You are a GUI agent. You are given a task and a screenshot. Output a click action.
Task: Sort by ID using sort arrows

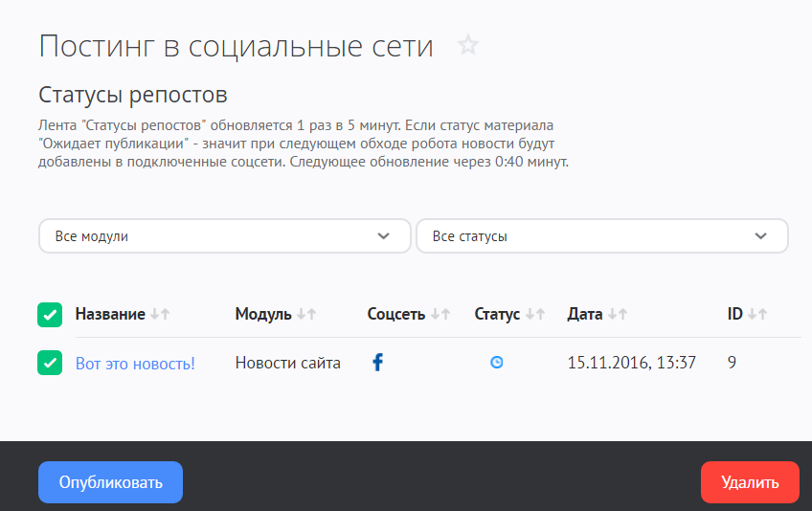pyautogui.click(x=757, y=314)
